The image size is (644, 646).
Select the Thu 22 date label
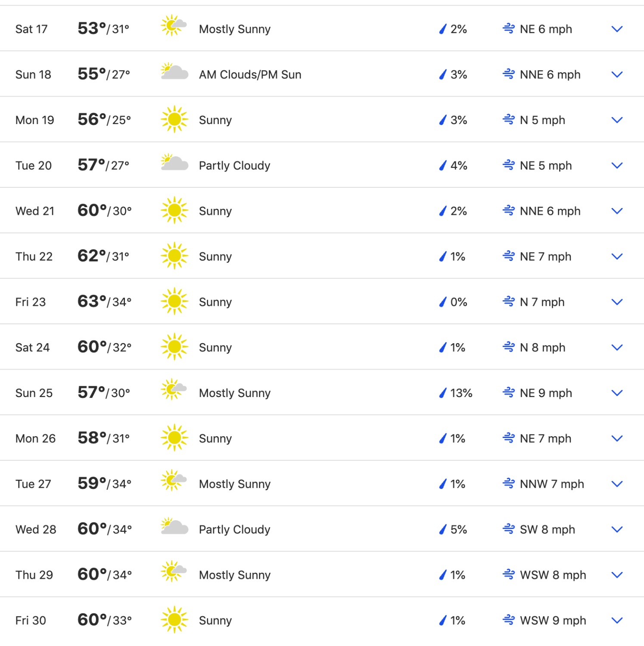point(34,257)
